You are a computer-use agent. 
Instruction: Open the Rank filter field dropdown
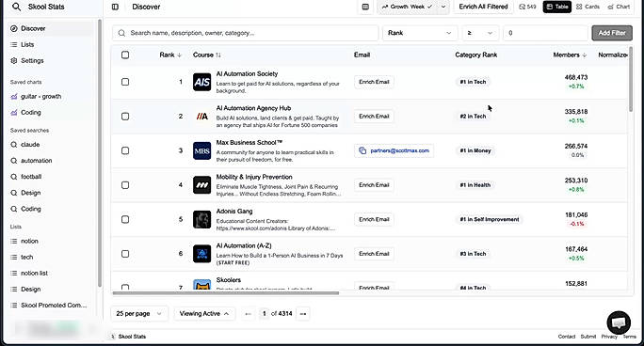coord(420,33)
